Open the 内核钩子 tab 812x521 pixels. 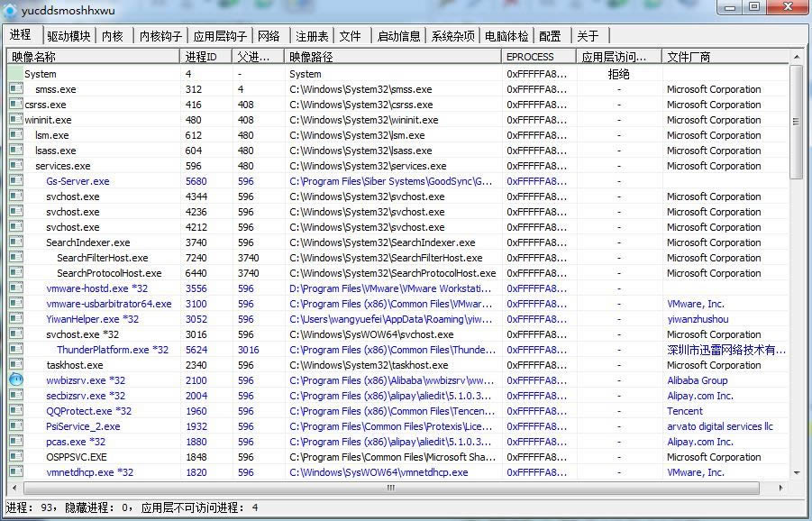[160, 36]
